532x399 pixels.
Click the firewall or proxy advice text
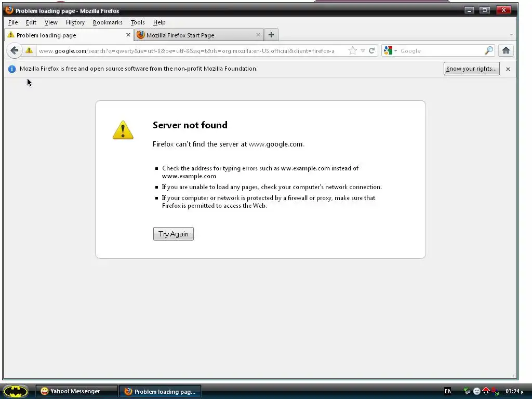click(x=269, y=202)
